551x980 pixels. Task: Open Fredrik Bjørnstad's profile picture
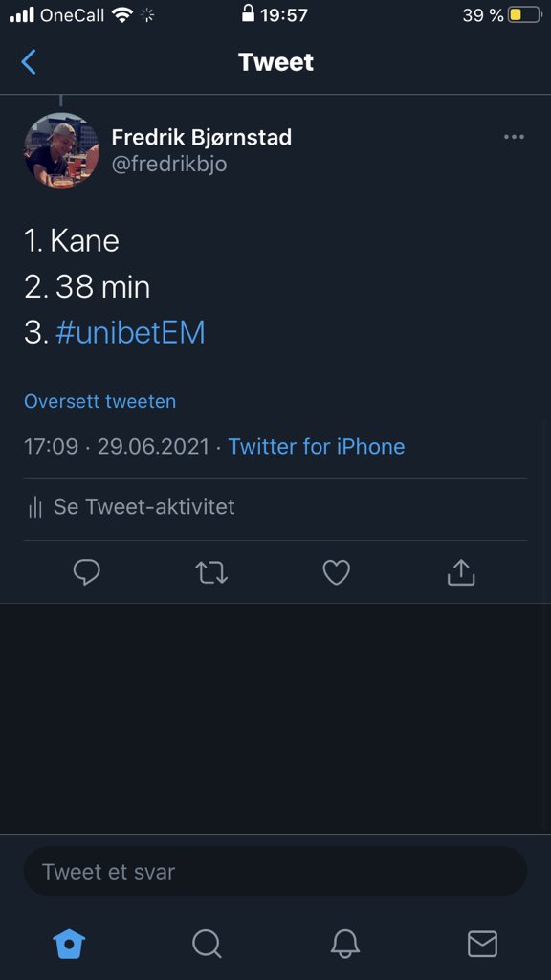tap(61, 150)
